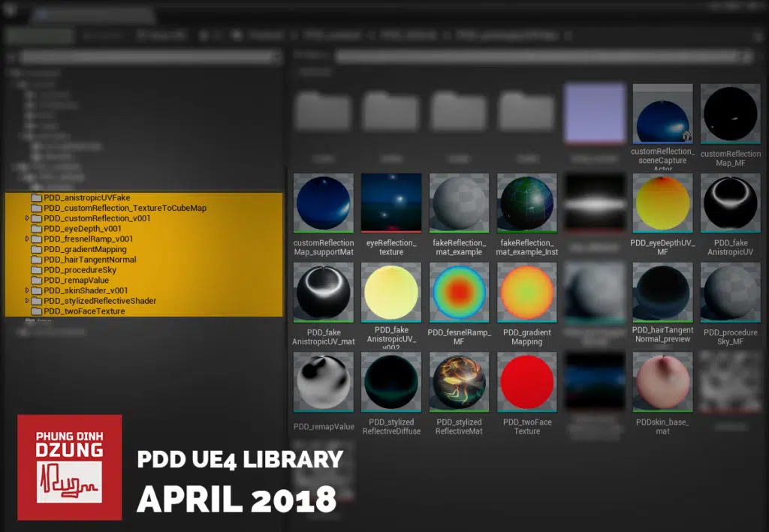Select the customReflectionMap_MF asset thumbnail
769x532 pixels.
[x=730, y=114]
